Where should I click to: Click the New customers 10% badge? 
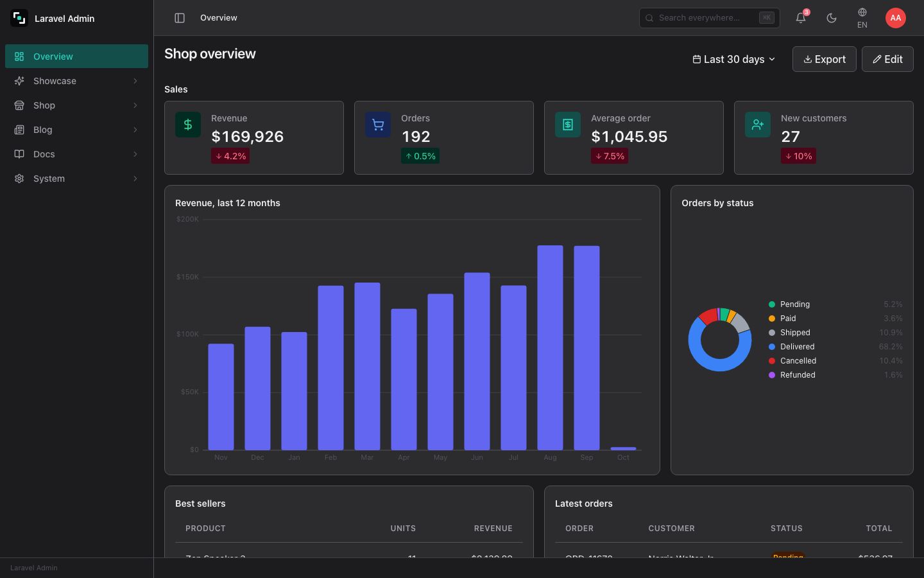(x=798, y=156)
